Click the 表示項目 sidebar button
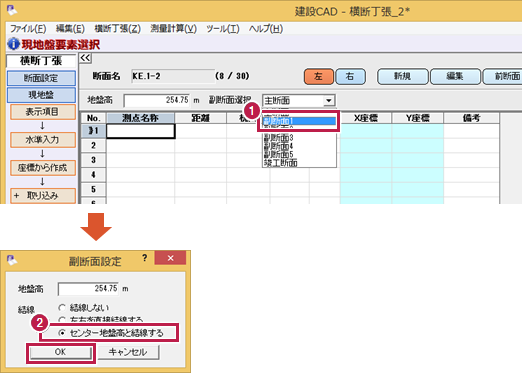This screenshot has width=522, height=373. (43, 112)
